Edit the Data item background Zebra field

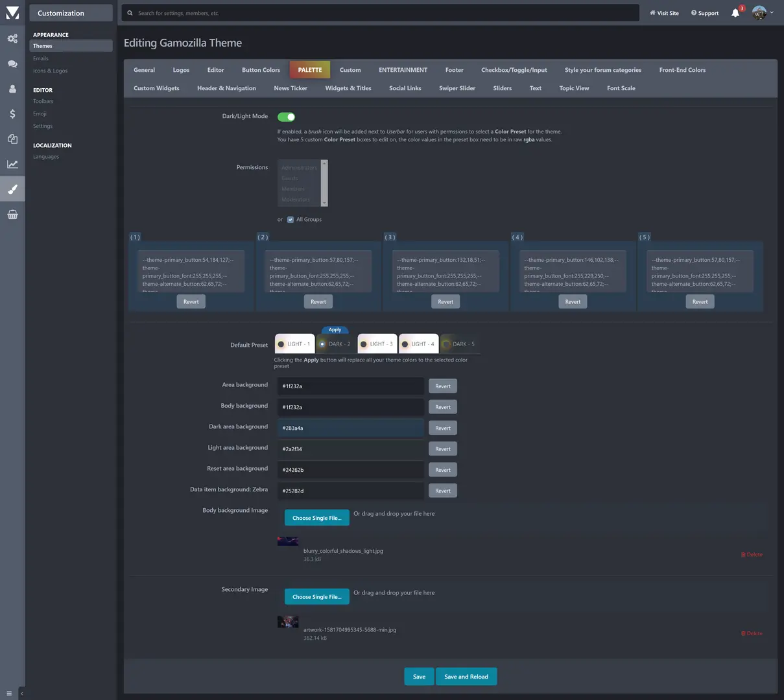[x=351, y=491]
